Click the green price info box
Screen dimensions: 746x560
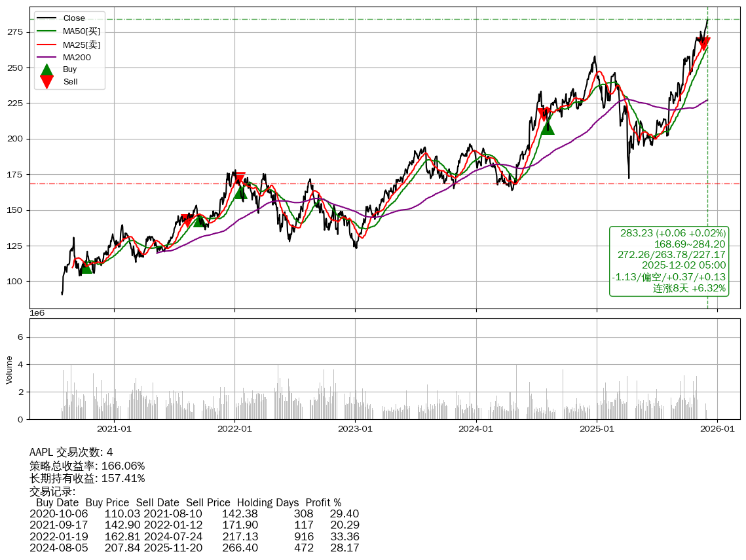(669, 261)
